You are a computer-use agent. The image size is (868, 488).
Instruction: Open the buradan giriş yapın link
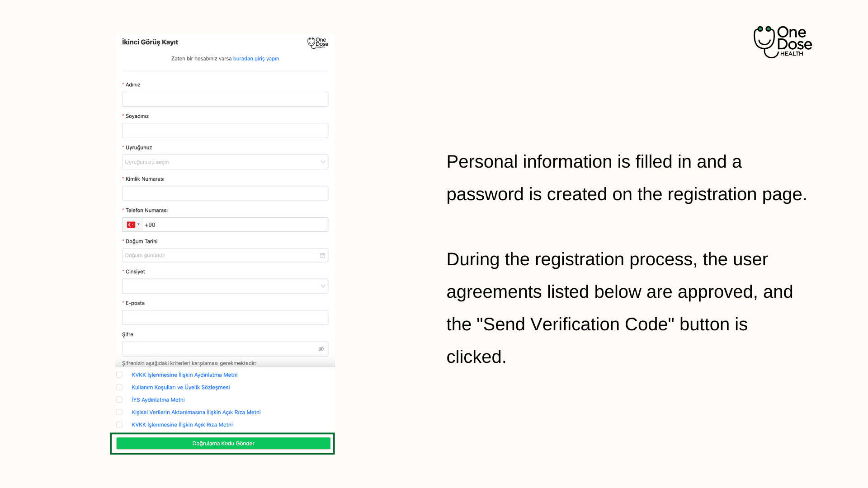[256, 59]
